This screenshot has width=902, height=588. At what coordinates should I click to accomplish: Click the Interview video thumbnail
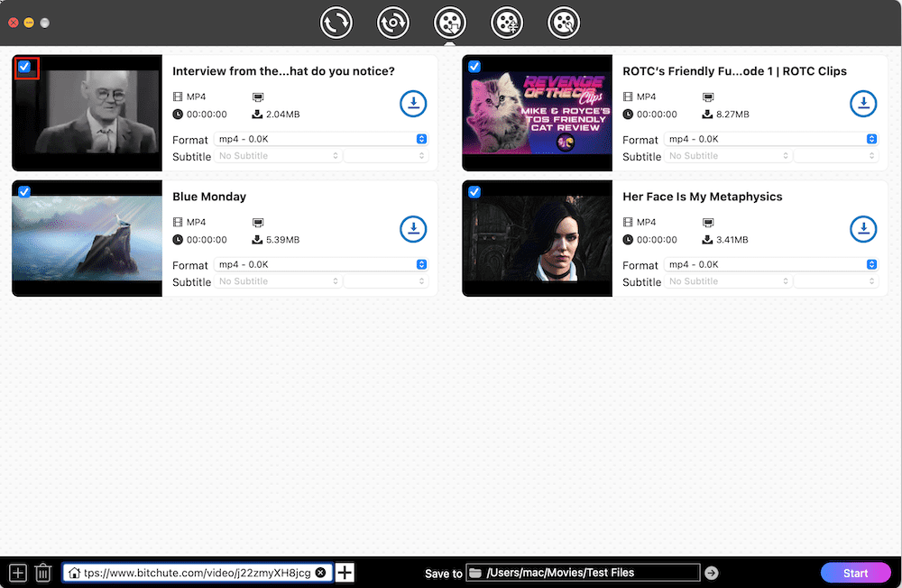(x=87, y=113)
